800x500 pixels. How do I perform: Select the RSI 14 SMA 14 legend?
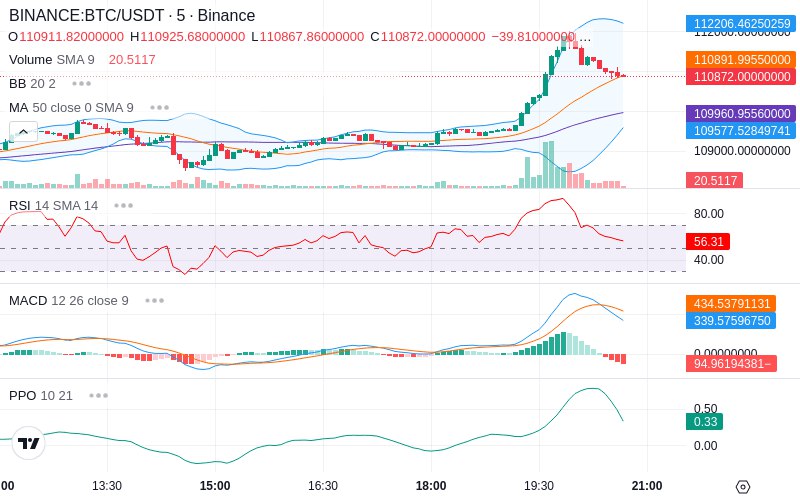coord(54,206)
